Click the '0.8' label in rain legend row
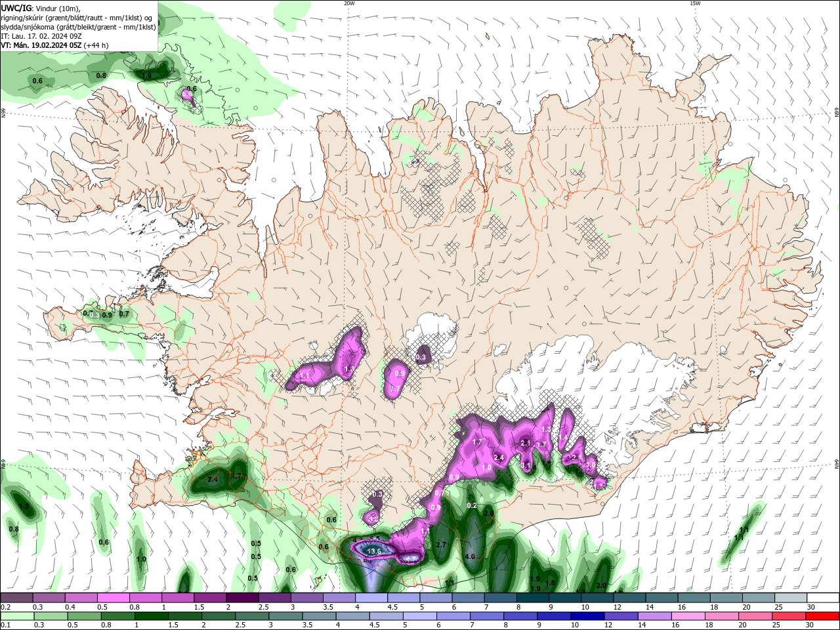 (x=106, y=625)
